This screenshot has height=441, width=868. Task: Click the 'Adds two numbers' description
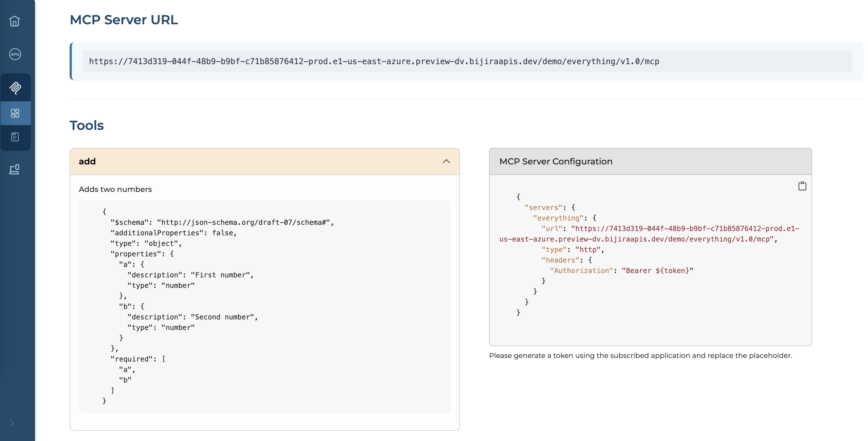[x=115, y=189]
